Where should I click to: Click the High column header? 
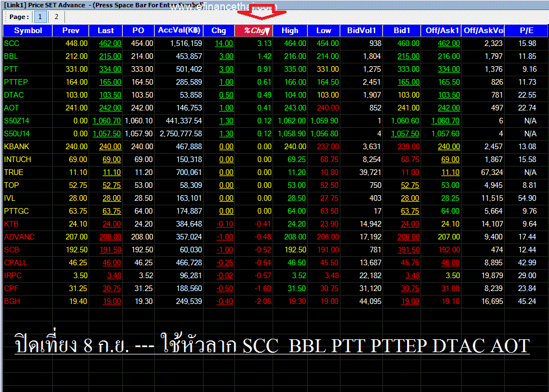290,30
